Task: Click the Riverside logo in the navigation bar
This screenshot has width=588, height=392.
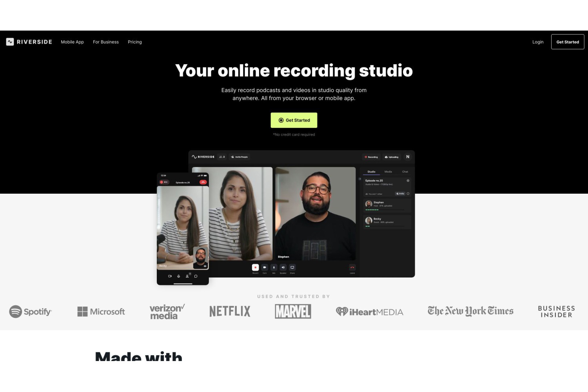Action: click(x=29, y=42)
